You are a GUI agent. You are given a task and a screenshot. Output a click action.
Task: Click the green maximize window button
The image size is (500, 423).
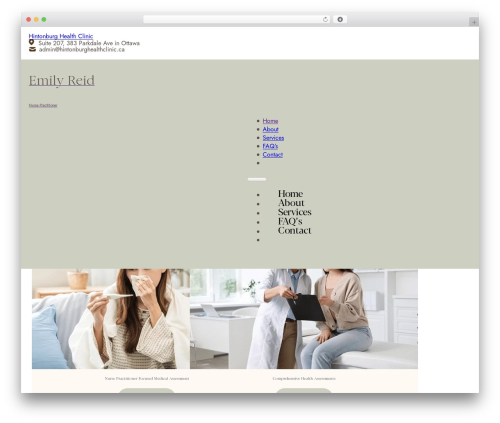pyautogui.click(x=44, y=19)
